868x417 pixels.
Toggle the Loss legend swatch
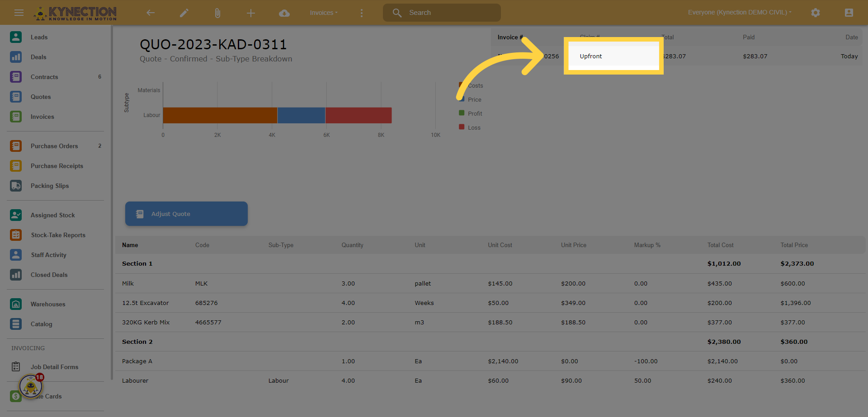(x=462, y=127)
